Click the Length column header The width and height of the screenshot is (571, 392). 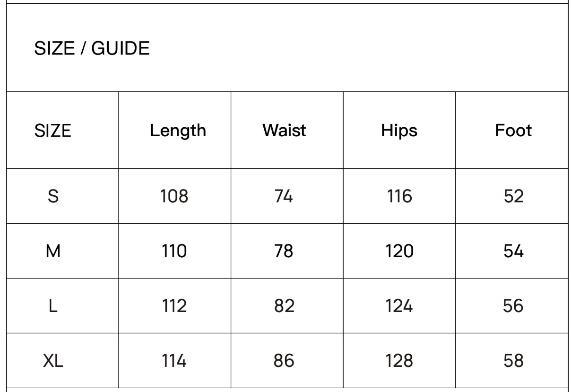(178, 131)
